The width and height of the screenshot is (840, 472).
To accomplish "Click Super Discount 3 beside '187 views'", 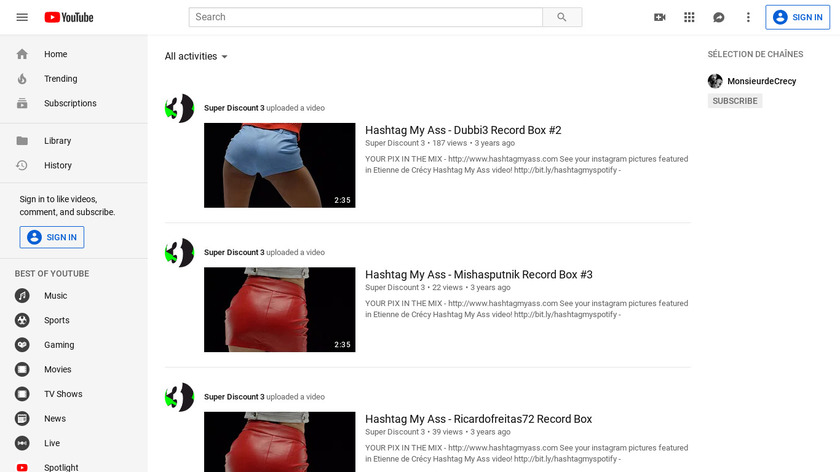I will (x=395, y=143).
